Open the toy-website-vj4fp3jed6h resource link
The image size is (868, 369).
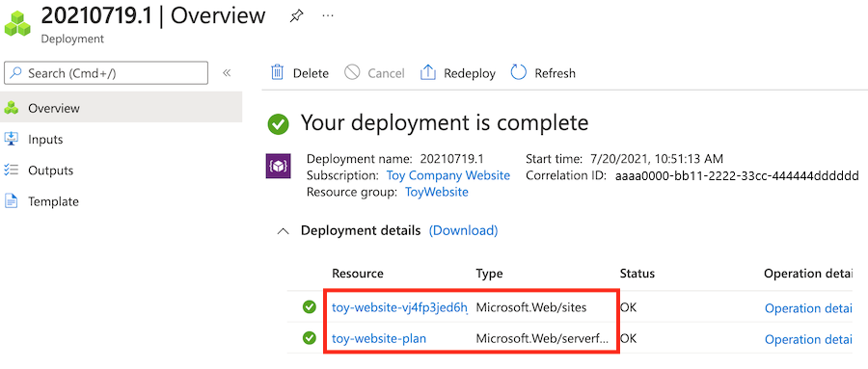click(399, 307)
